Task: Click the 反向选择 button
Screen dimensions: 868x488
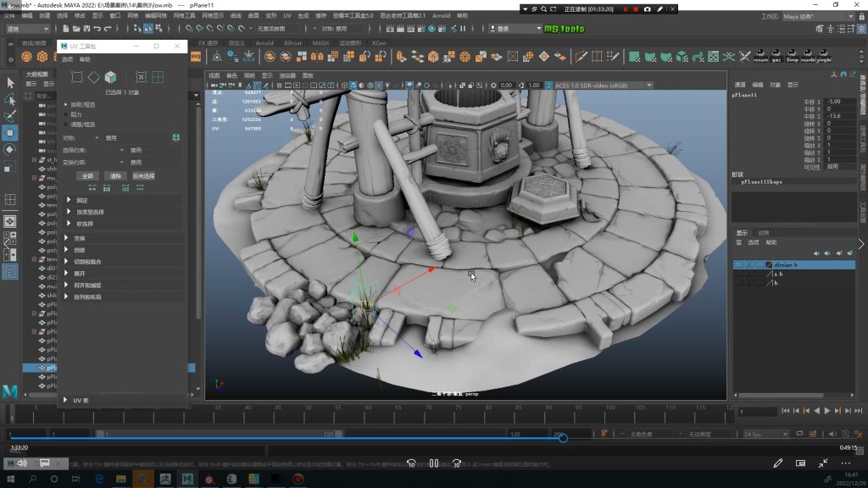Action: tap(143, 175)
